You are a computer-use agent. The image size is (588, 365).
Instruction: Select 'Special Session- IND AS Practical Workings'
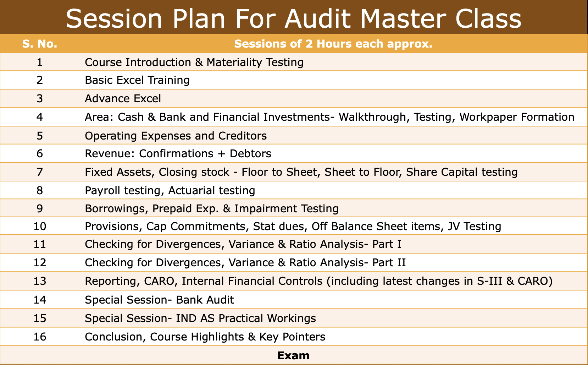200,318
